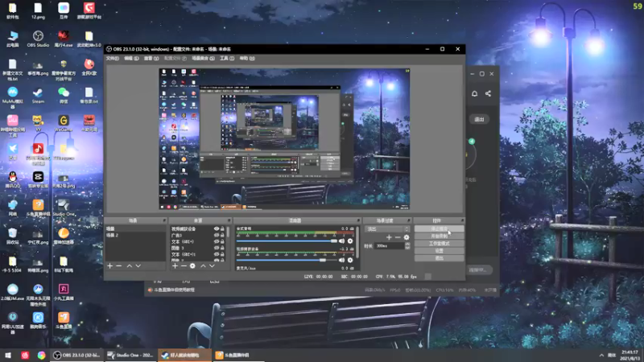Viewport: 644px width, 362px height.
Task: Click the stop streaming button in Controls
Action: [439, 228]
